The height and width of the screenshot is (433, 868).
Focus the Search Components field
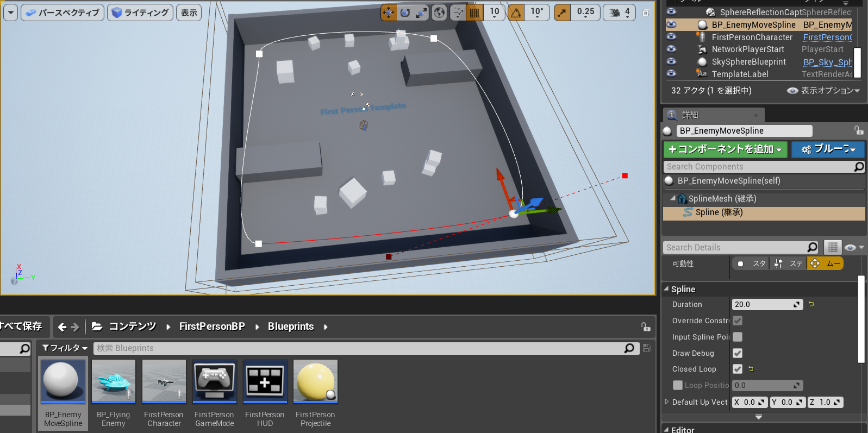759,167
